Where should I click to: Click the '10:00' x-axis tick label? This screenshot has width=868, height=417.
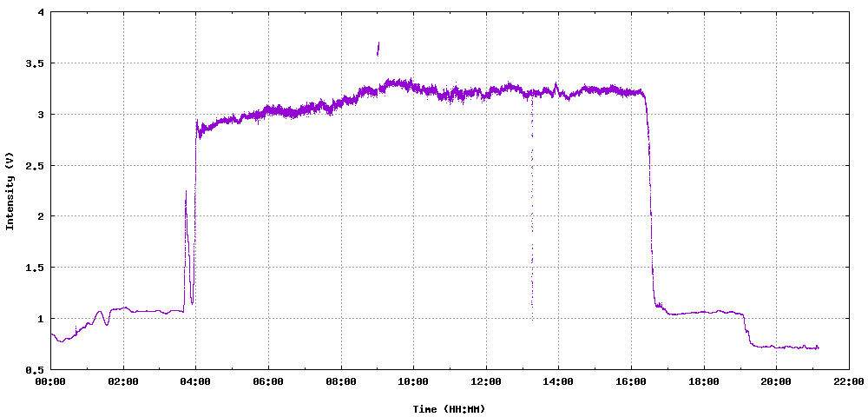click(x=413, y=381)
